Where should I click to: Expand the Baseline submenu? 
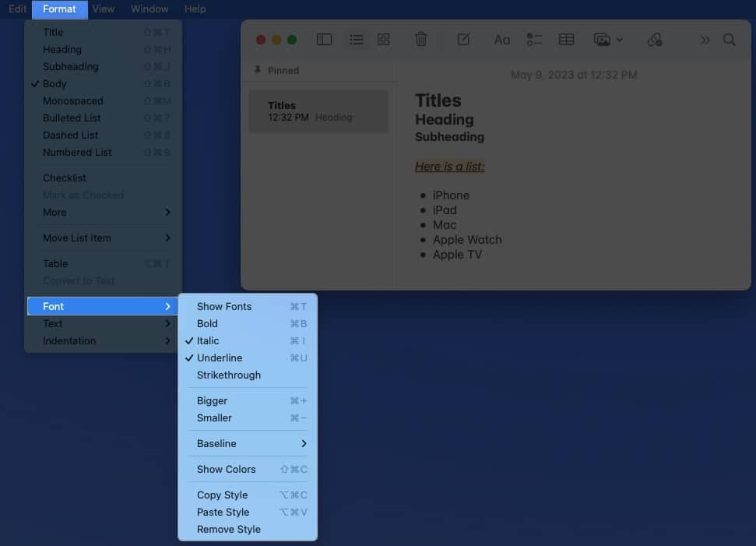pos(248,444)
